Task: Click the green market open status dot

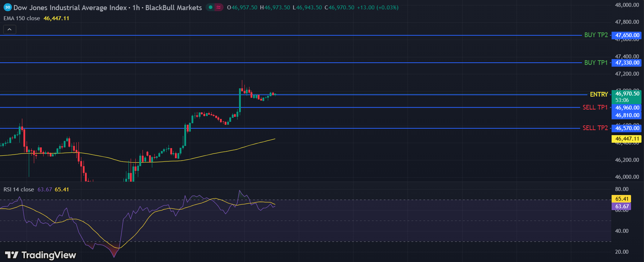Action: (x=211, y=7)
